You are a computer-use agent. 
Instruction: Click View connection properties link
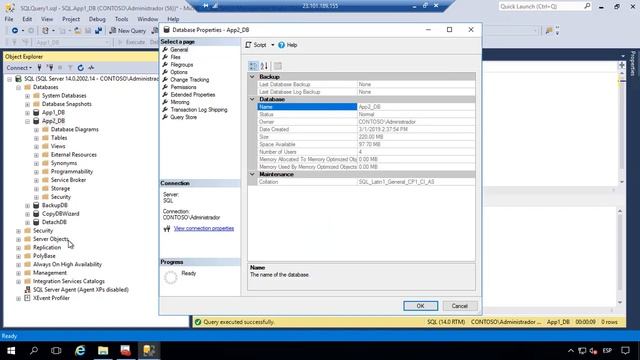(204, 229)
